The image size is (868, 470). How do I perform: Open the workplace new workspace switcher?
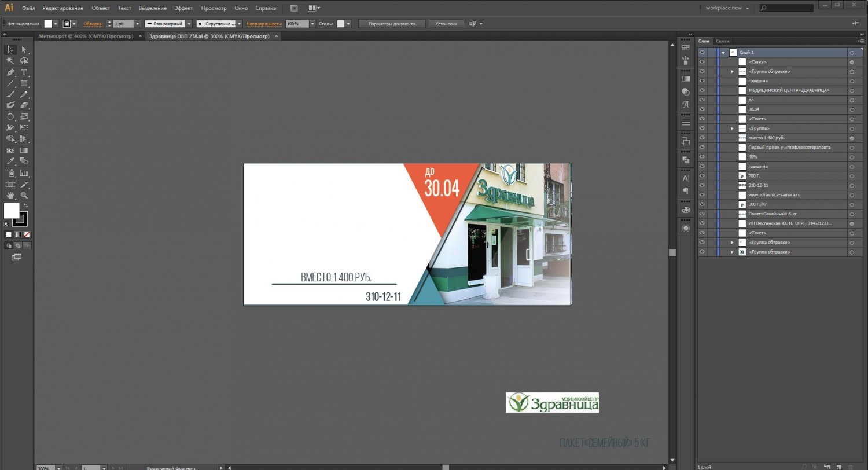[727, 8]
